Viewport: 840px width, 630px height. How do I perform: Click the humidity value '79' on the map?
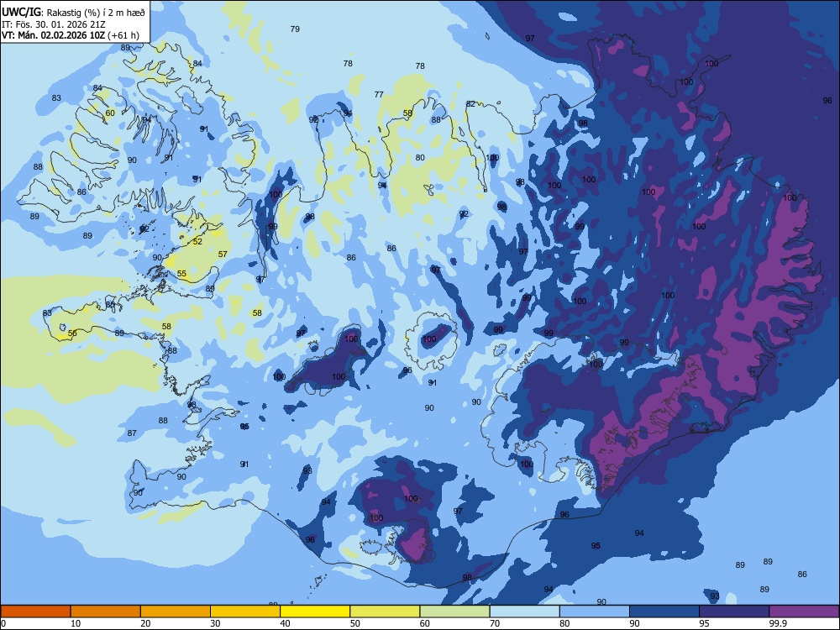[x=295, y=29]
